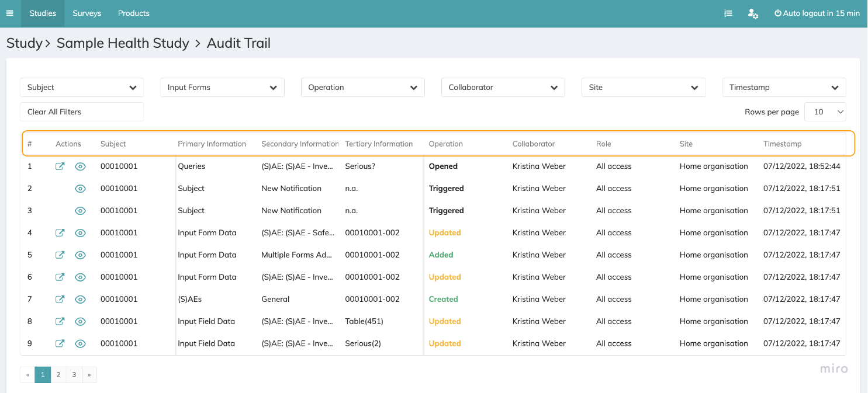Switch to the Studies tab
Image resolution: width=868 pixels, height=393 pixels.
tap(43, 13)
